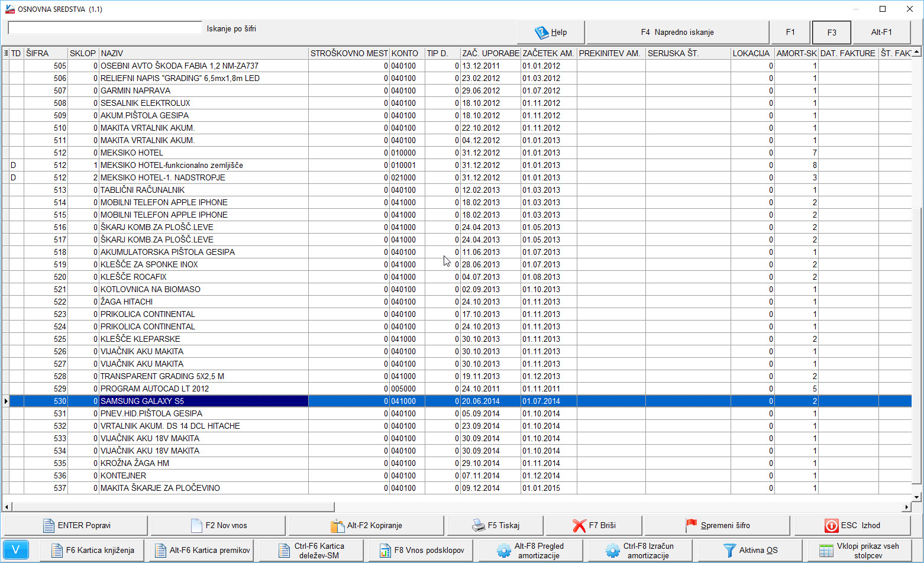This screenshot has height=563, width=924.
Task: Click date cell 13.12.2011
Action: click(x=490, y=66)
